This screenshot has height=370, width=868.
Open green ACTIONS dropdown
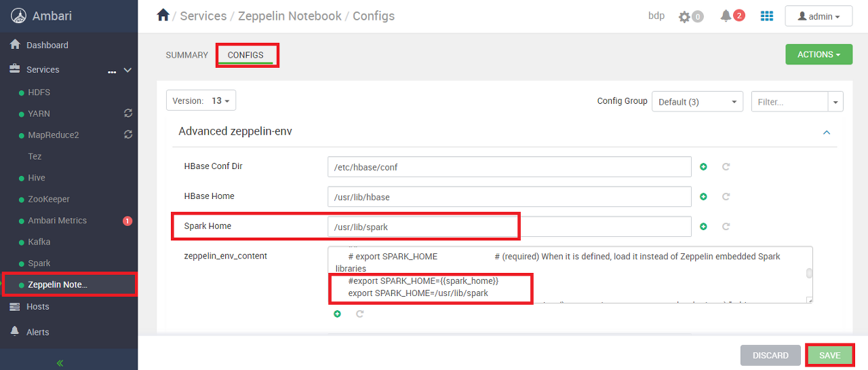tap(818, 54)
